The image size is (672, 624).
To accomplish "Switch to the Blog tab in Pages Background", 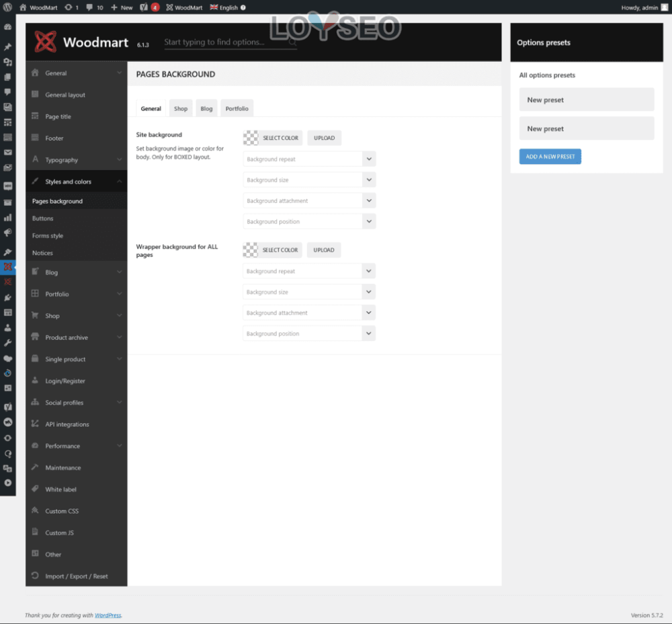I will coord(206,108).
